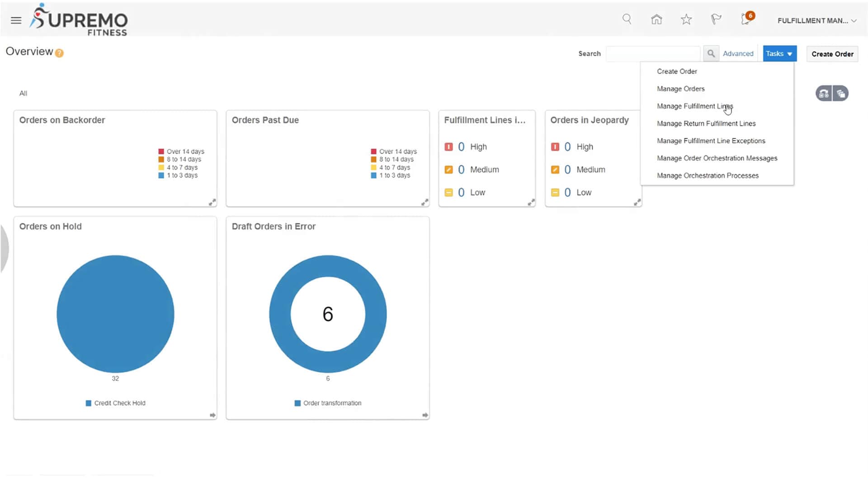
Task: Click inside the Search input field
Action: (653, 53)
